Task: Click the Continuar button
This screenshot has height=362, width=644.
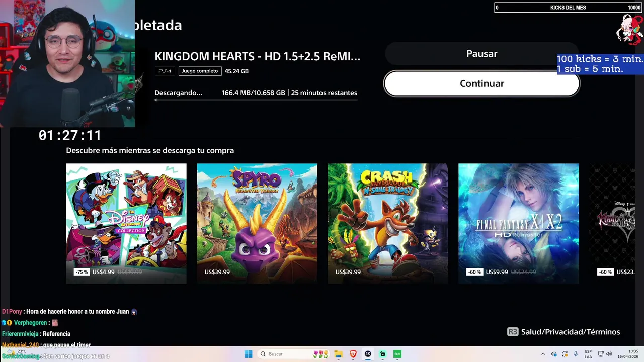Action: [481, 83]
